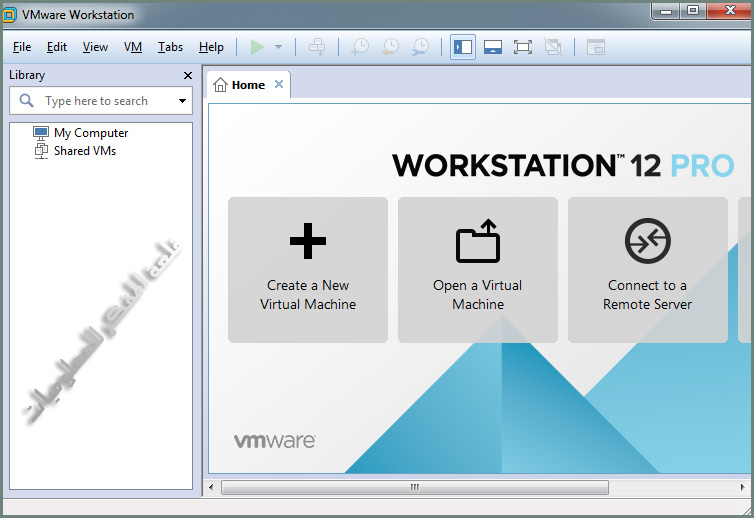Click the Unity mode toolbar icon
Screen dimensions: 754x518
click(x=553, y=47)
